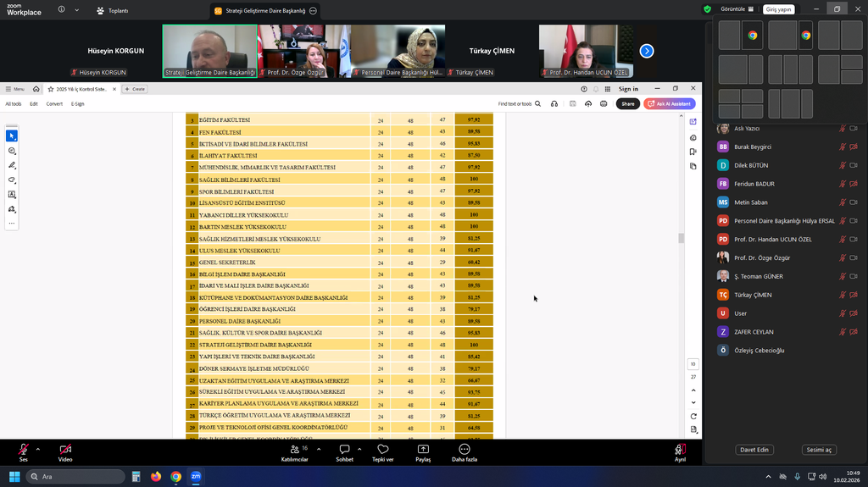Toggle the encryption shield icon in Zoom
The width and height of the screenshot is (868, 487).
point(707,9)
